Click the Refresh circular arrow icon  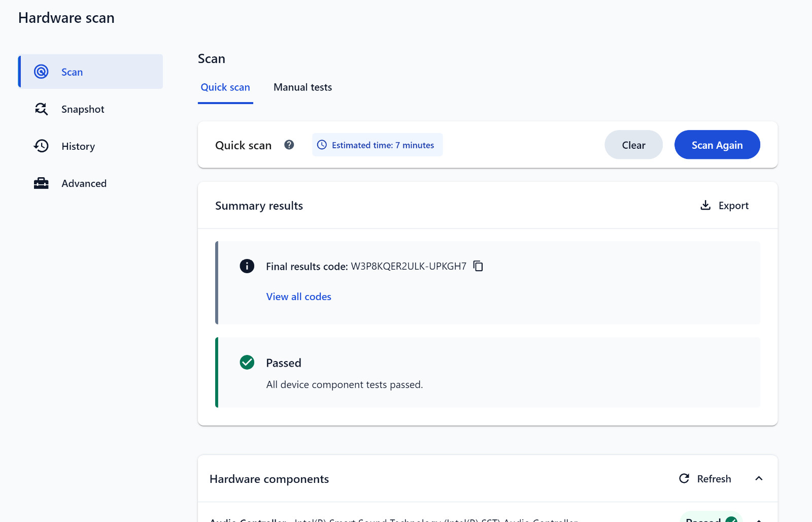click(684, 478)
